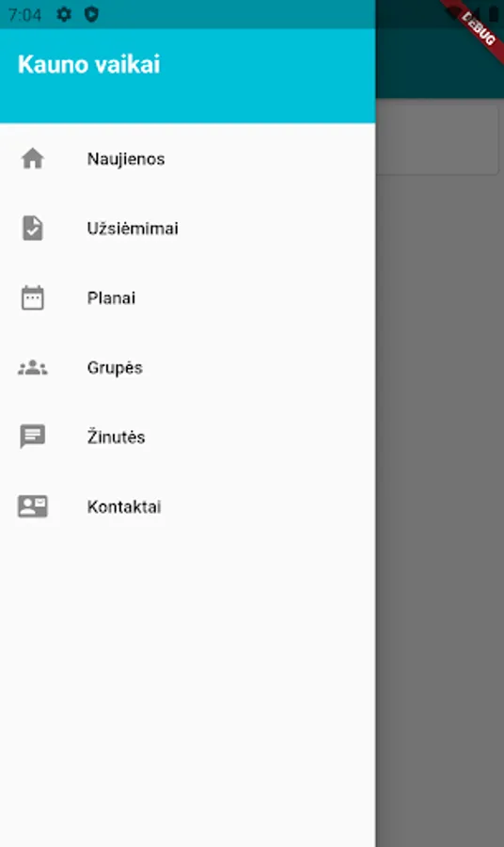Select the Žinutės entry

click(x=187, y=437)
